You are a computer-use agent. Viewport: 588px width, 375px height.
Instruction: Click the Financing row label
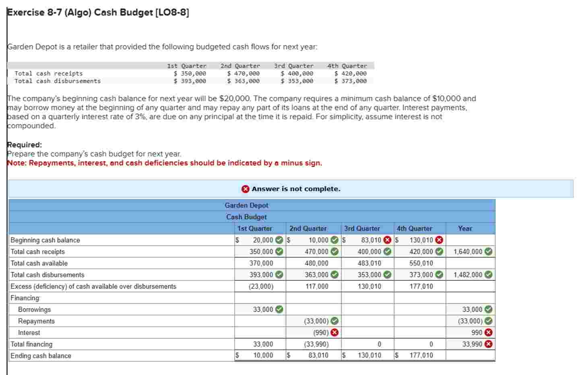click(x=24, y=298)
